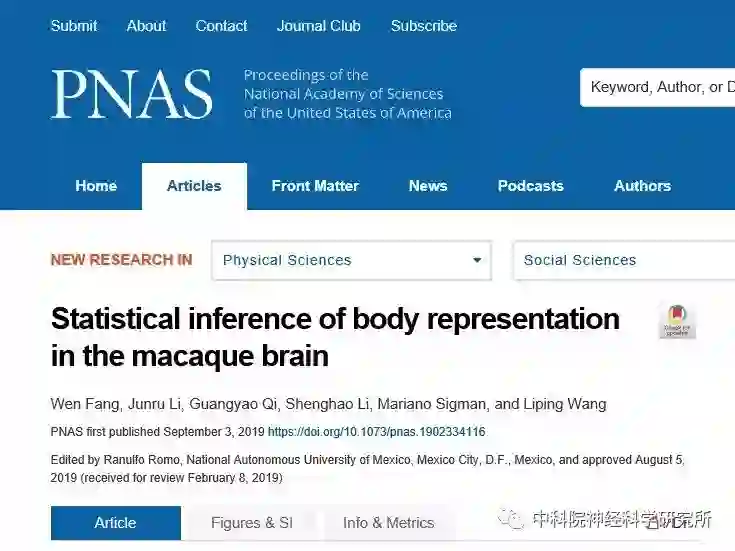735x551 pixels.
Task: Open the Contact link
Action: (221, 26)
